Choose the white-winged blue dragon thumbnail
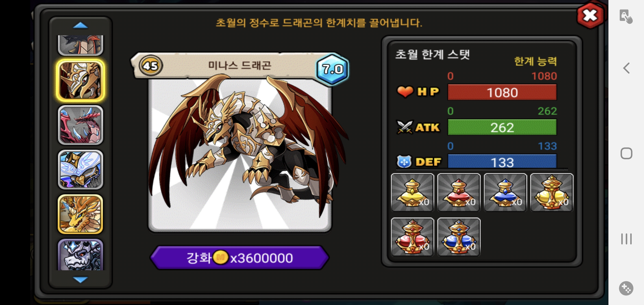 pyautogui.click(x=80, y=169)
